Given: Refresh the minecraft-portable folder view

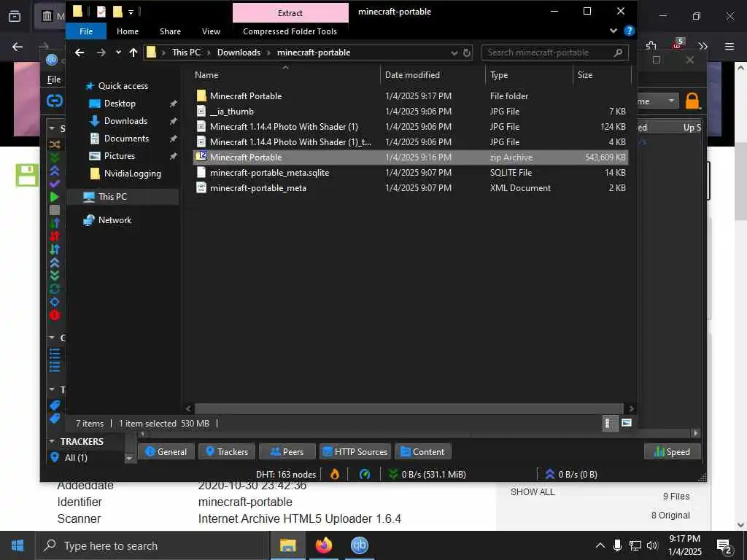Looking at the screenshot, I should click(x=467, y=52).
